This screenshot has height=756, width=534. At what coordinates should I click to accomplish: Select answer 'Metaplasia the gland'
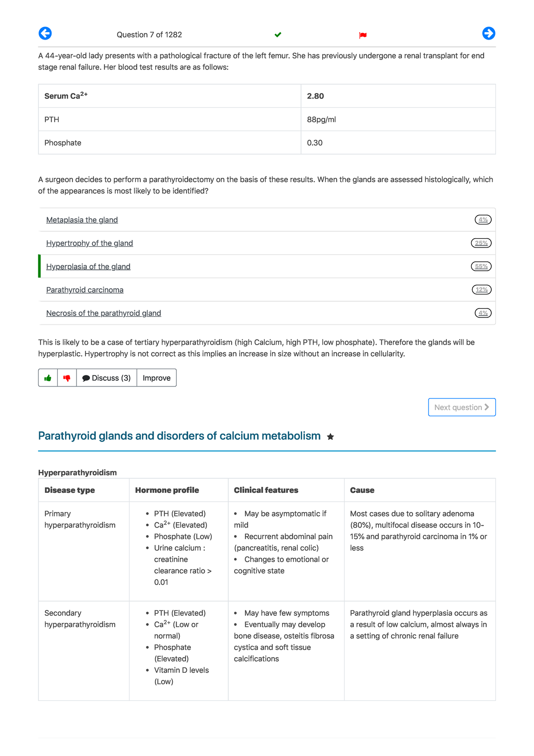point(82,219)
